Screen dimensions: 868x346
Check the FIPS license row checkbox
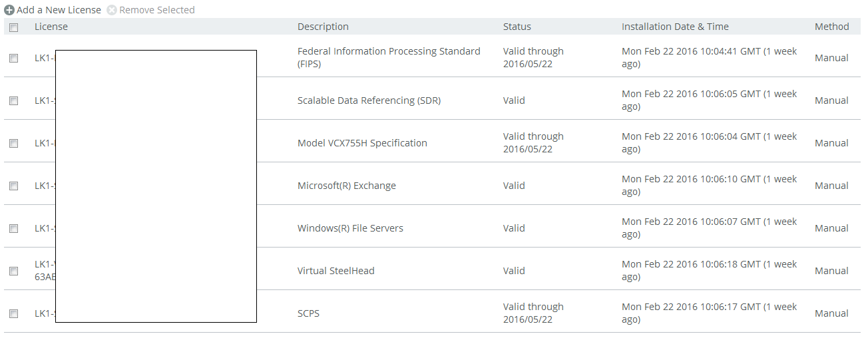13,58
